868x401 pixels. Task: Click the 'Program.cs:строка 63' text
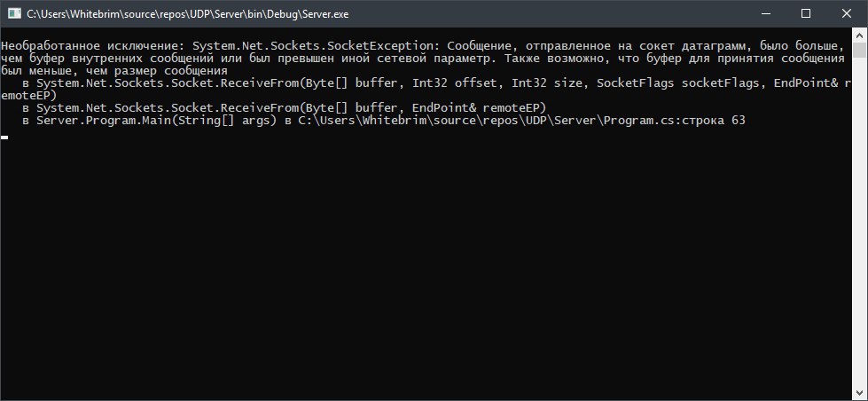point(674,120)
